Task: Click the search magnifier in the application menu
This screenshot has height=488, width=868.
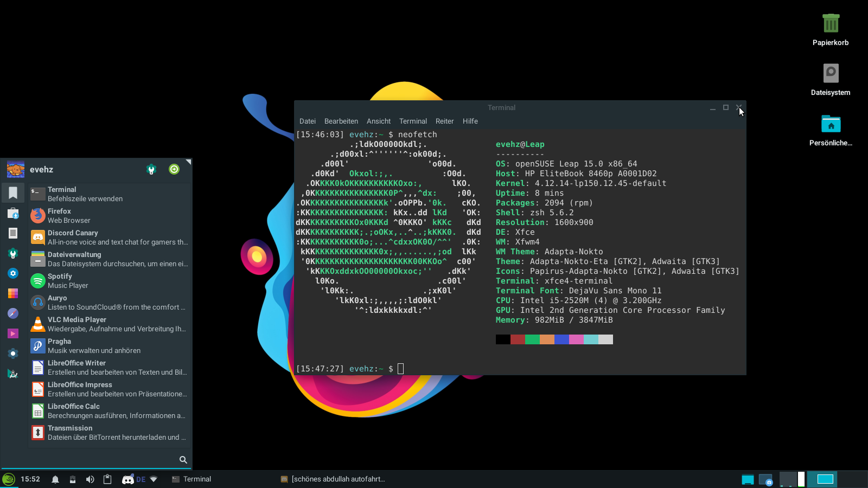Action: tap(183, 460)
